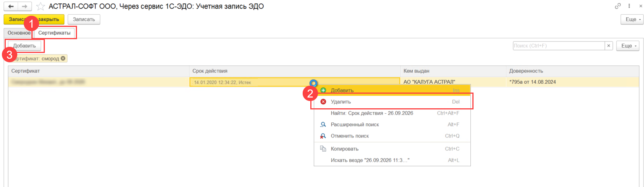Open the 'Еще' dropdown beside search

[628, 46]
